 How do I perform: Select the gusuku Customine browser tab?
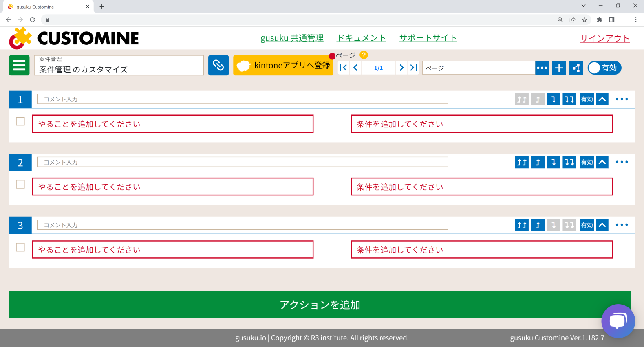point(48,7)
